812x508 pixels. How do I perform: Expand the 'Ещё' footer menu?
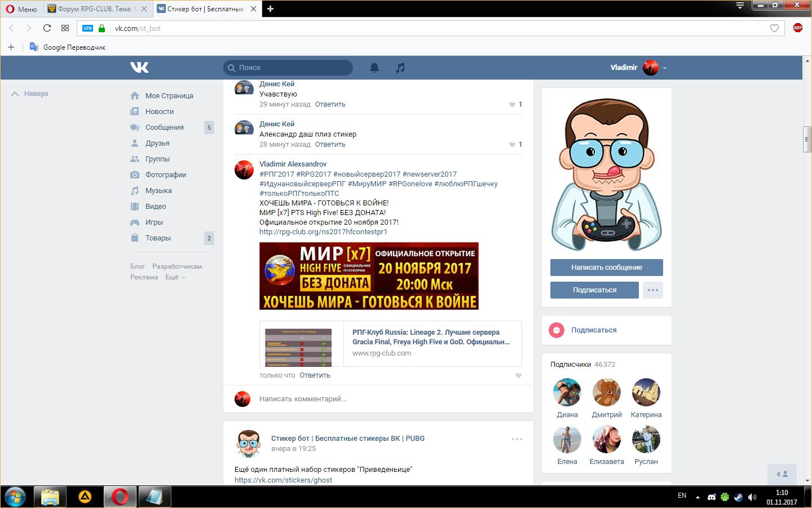point(175,277)
